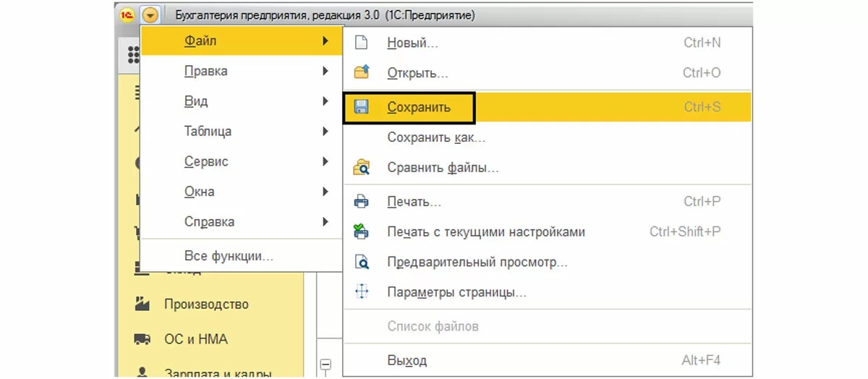868x379 pixels.
Task: Select Сохранить как… entry
Action: click(435, 137)
